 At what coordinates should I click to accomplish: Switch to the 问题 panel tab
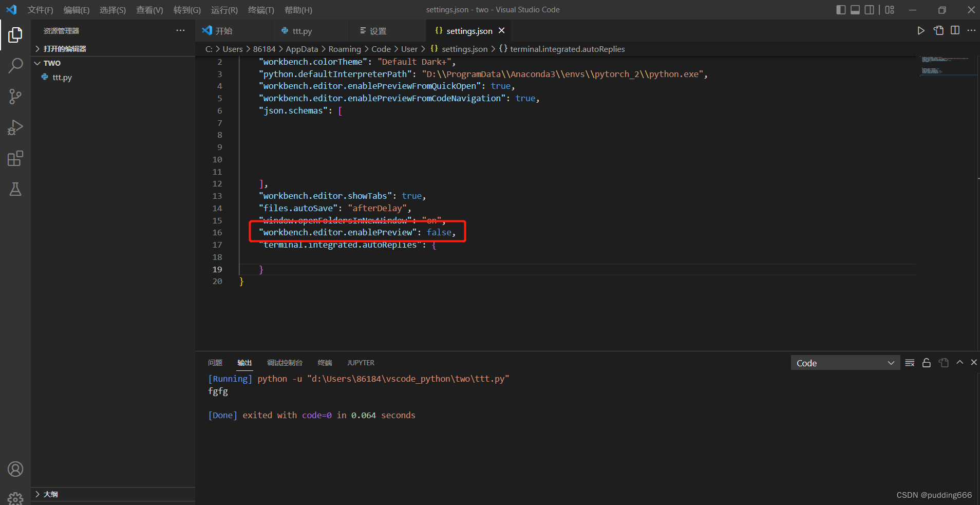[215, 363]
